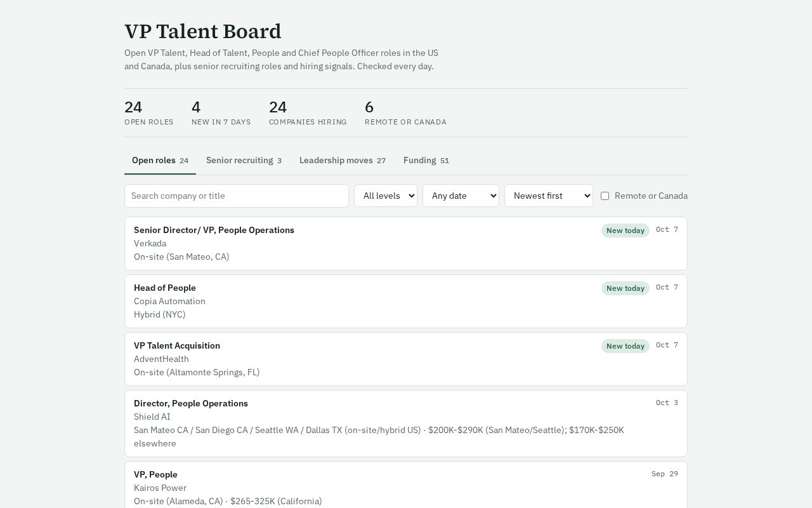Switch to the Senior recruiting tab
Viewport: 812px width, 508px height.
click(x=244, y=160)
